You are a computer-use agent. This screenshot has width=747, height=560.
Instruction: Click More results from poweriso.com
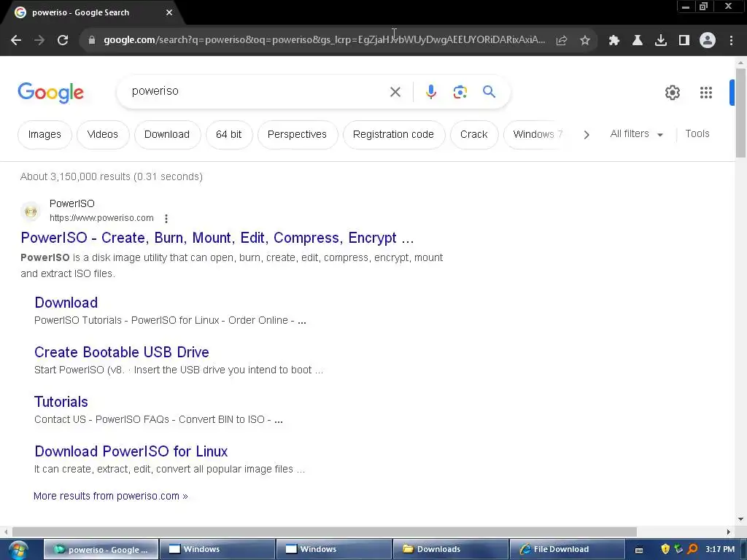click(111, 496)
